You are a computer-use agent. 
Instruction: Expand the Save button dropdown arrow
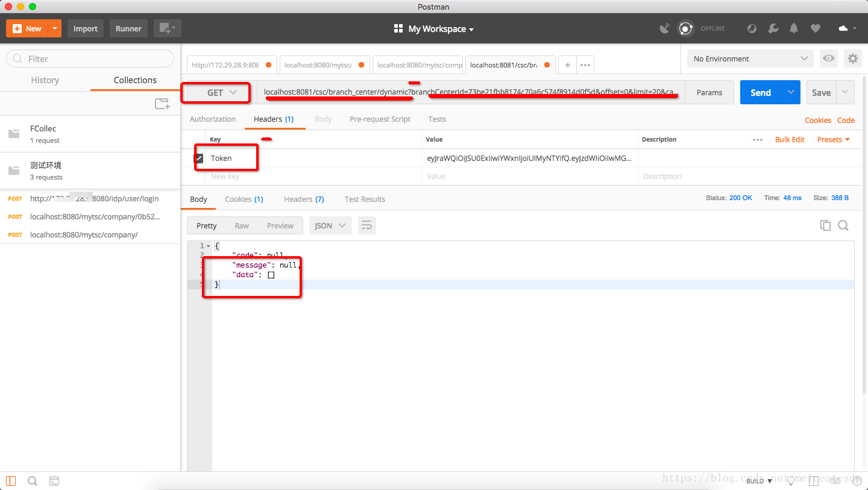pyautogui.click(x=845, y=92)
